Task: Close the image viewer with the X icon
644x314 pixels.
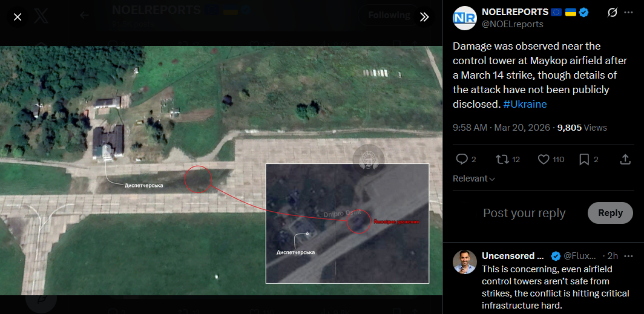Action: 17,17
